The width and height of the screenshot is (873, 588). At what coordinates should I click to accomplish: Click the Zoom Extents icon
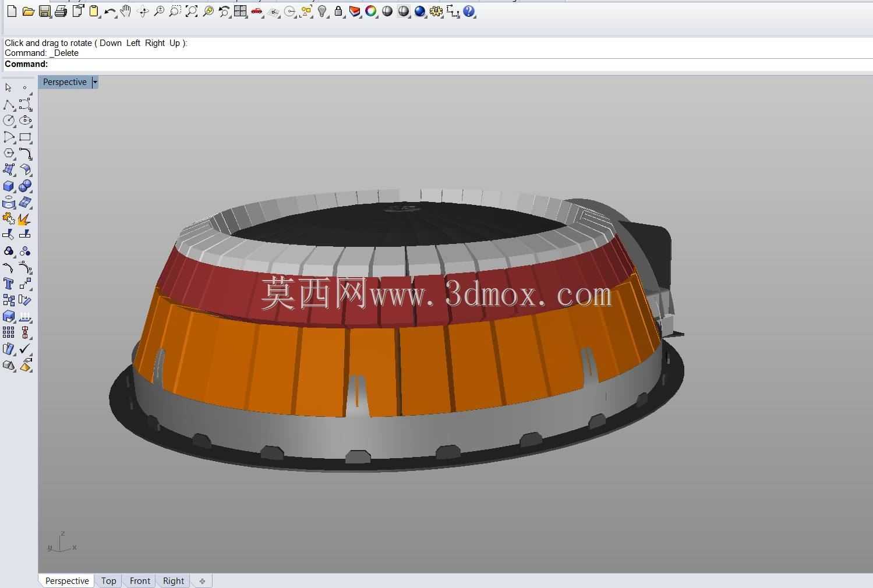[191, 11]
